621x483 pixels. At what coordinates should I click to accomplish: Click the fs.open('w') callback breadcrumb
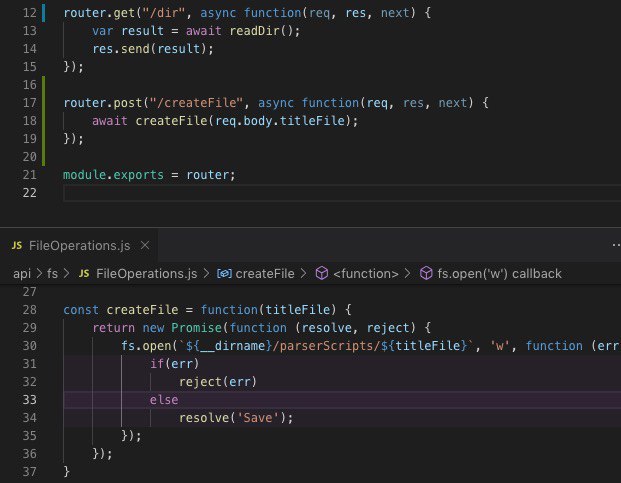pyautogui.click(x=499, y=274)
